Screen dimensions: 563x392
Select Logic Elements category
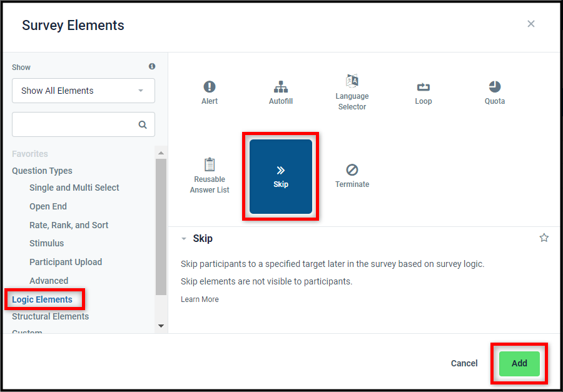point(42,299)
